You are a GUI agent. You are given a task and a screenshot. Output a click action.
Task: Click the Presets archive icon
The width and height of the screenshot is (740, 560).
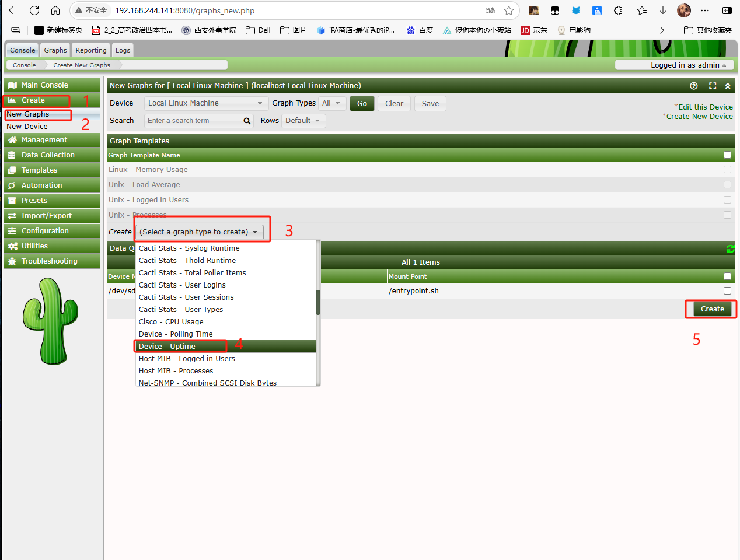tap(12, 201)
